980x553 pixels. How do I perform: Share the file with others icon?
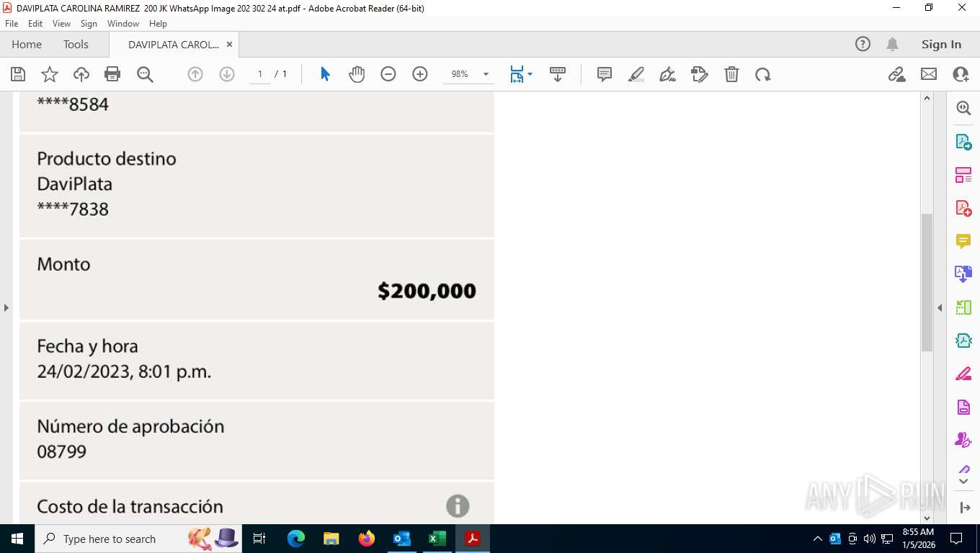(x=961, y=74)
